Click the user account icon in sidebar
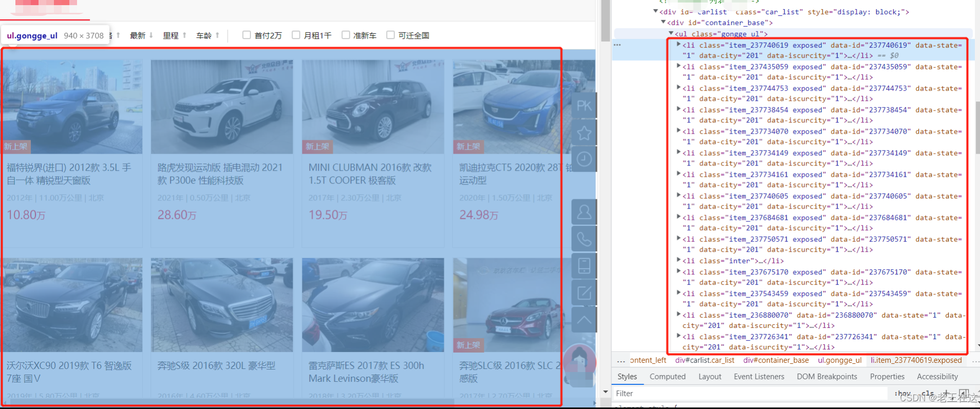The width and height of the screenshot is (980, 409). (584, 212)
